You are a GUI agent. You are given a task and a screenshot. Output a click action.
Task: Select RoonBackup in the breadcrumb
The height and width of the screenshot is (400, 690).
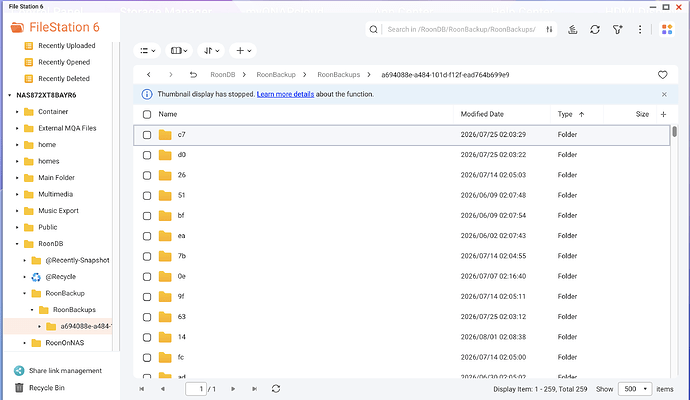click(x=276, y=75)
